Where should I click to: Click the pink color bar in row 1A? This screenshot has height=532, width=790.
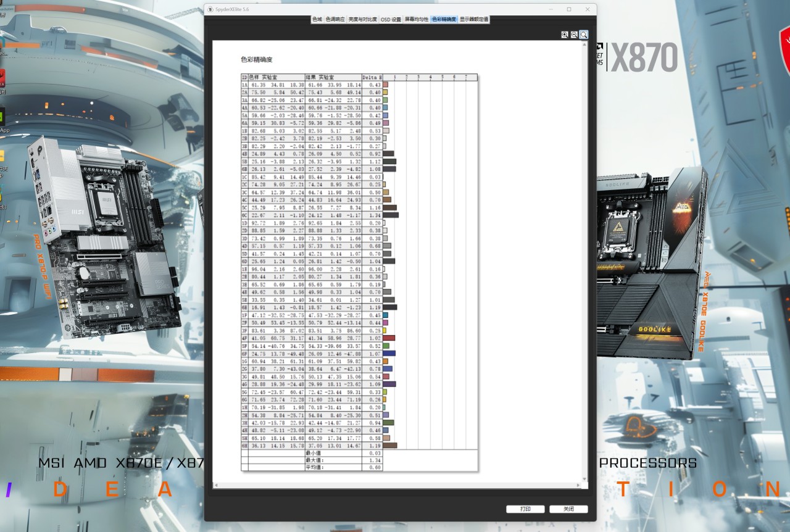[385, 85]
